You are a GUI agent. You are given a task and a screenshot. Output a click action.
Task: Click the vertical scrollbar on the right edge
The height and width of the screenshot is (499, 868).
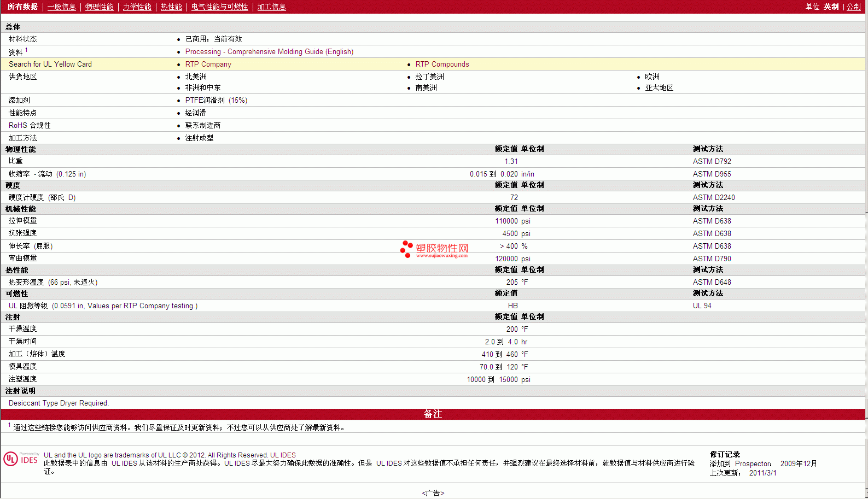pyautogui.click(x=866, y=249)
